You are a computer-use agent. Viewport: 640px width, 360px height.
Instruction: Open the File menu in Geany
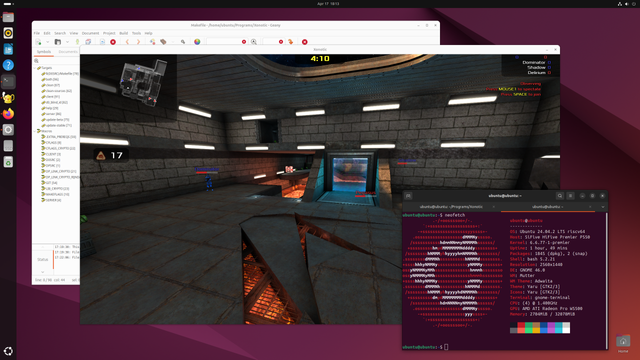[37, 33]
